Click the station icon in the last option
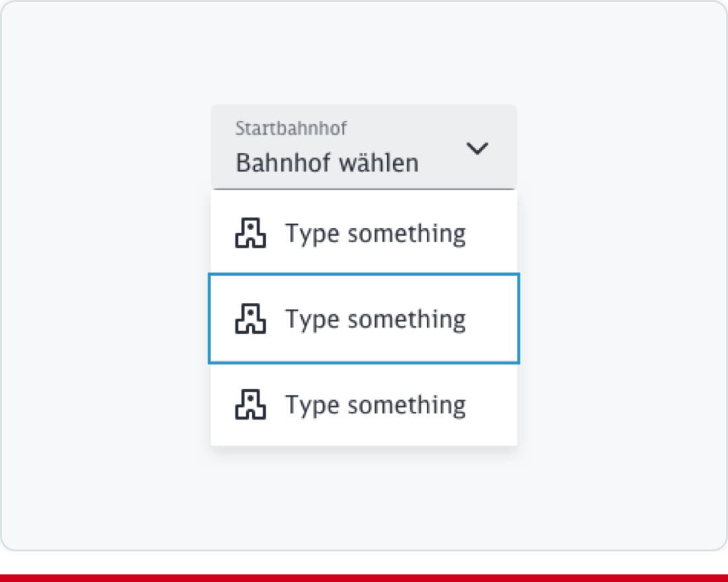 (250, 404)
